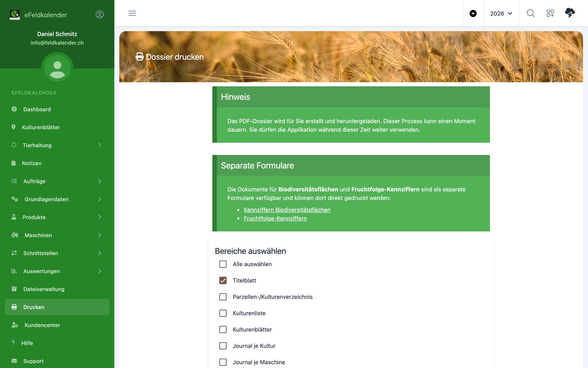Select the Kulturenblätter checkbox in Bereiche
This screenshot has width=588, height=368.
(223, 329)
